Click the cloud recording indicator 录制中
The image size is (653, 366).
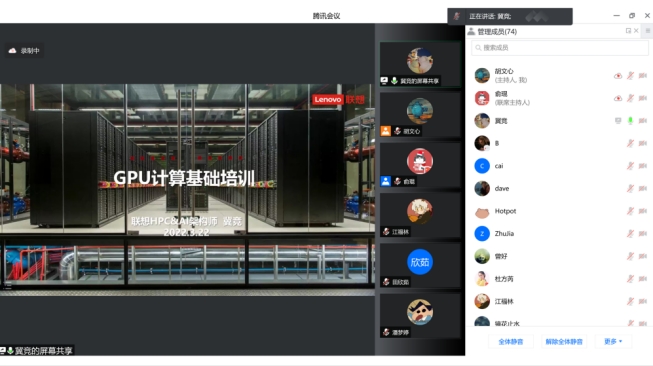(24, 50)
